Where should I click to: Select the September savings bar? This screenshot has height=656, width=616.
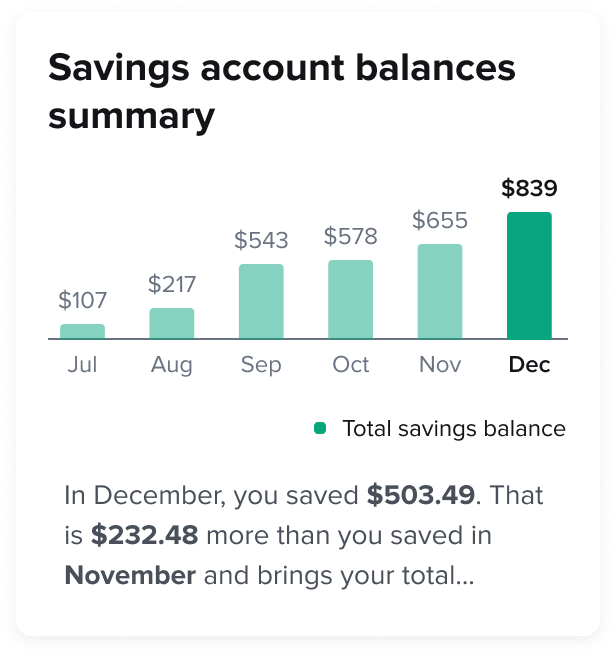click(x=261, y=302)
